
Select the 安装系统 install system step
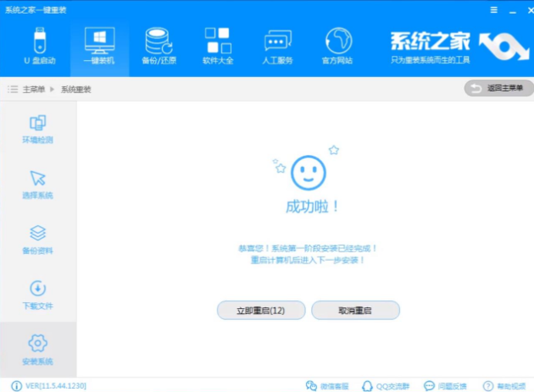[x=37, y=350]
